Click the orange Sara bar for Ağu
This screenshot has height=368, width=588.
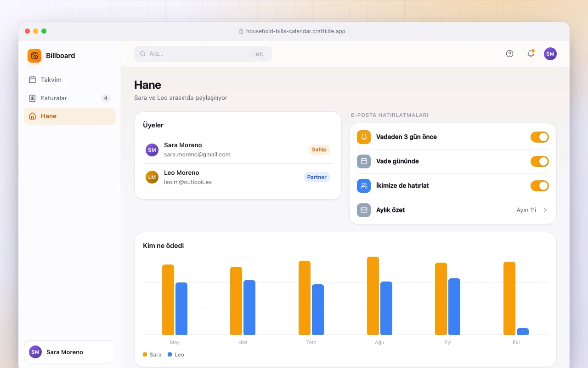pyautogui.click(x=373, y=296)
